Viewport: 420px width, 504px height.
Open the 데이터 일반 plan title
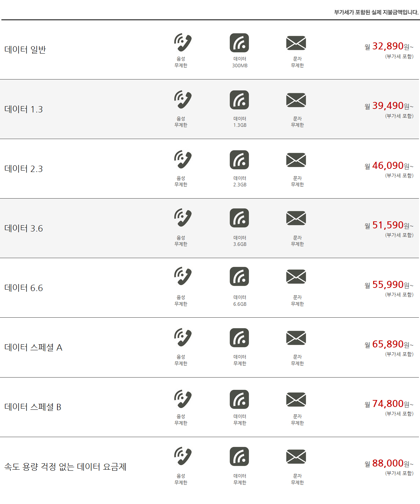(25, 50)
